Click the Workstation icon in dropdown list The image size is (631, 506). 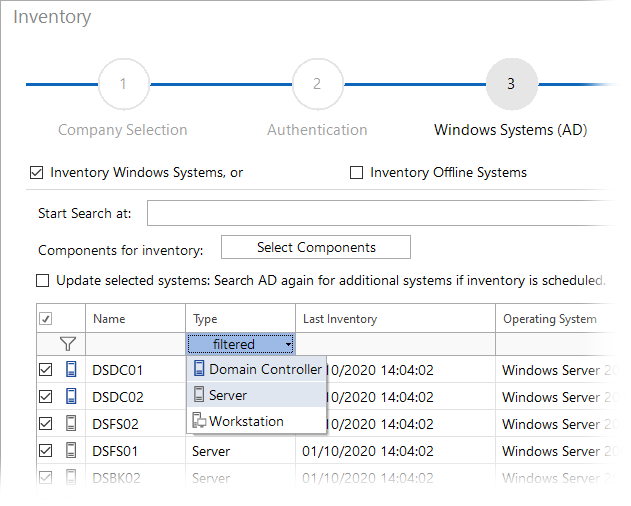(x=199, y=420)
